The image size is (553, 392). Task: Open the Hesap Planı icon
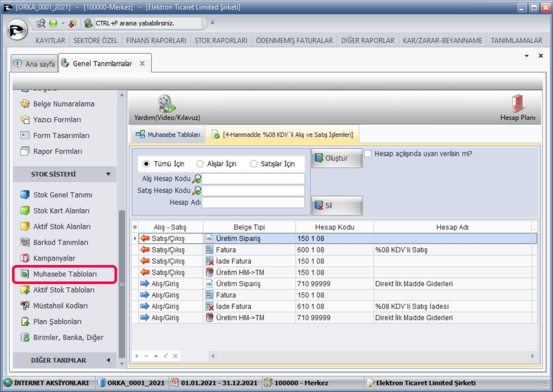tap(517, 108)
